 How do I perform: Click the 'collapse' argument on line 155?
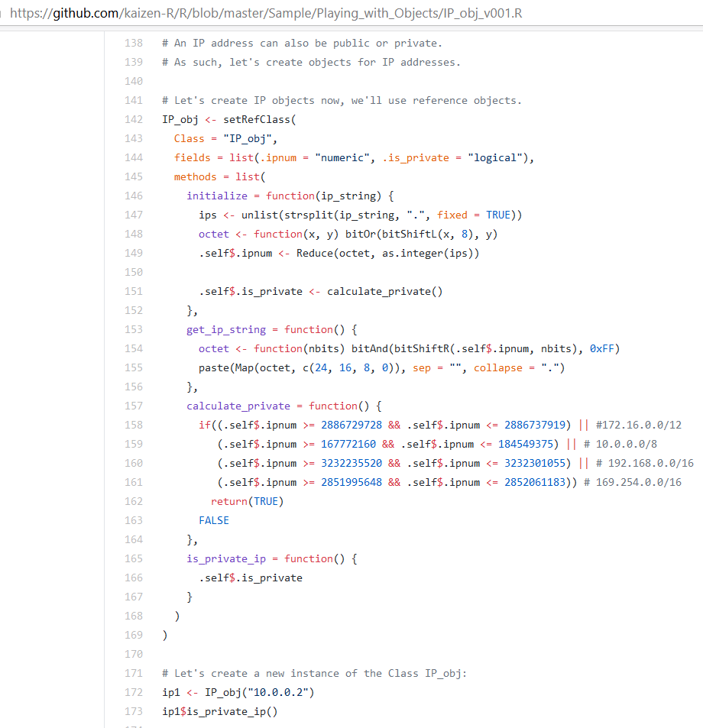click(x=497, y=367)
